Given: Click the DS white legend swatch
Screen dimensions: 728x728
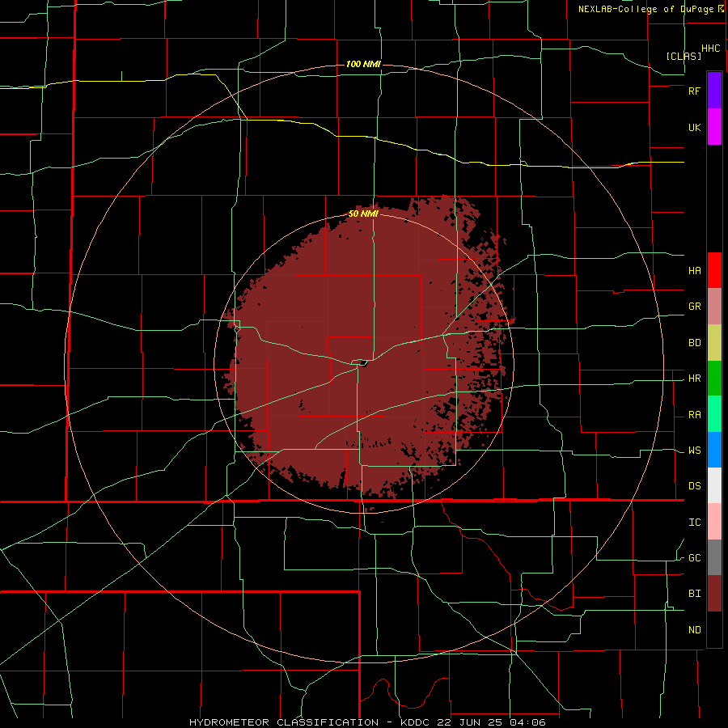Looking at the screenshot, I should click(714, 485).
